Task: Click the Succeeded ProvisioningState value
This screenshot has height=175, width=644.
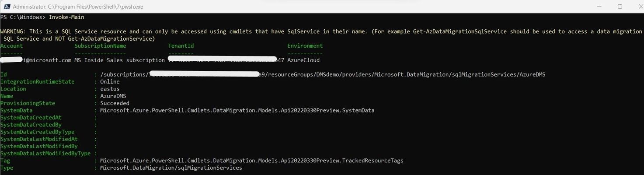Action: [115, 103]
